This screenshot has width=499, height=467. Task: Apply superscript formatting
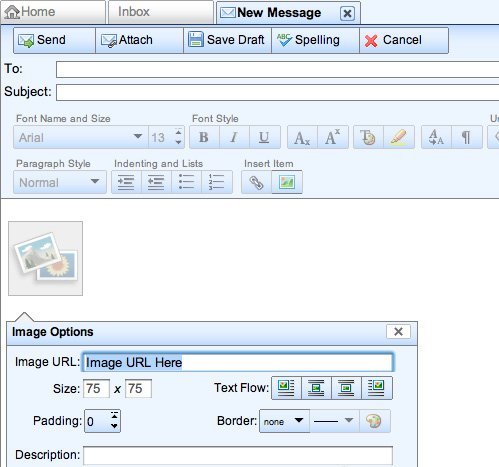pyautogui.click(x=333, y=137)
